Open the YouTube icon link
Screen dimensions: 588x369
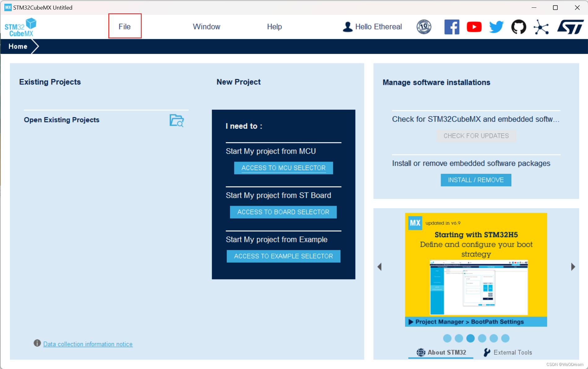(x=474, y=27)
